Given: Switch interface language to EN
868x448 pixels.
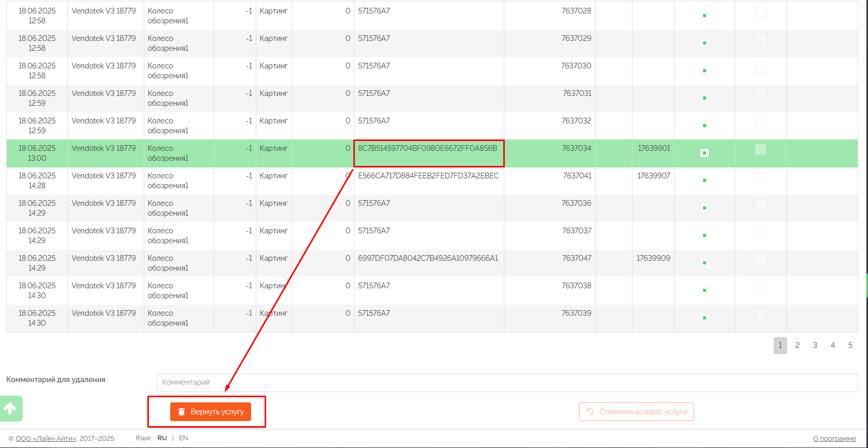Looking at the screenshot, I should point(183,438).
